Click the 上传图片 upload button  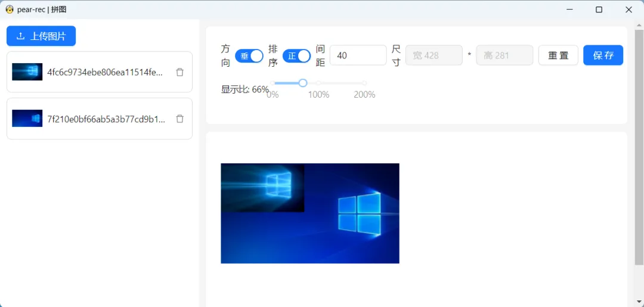41,36
